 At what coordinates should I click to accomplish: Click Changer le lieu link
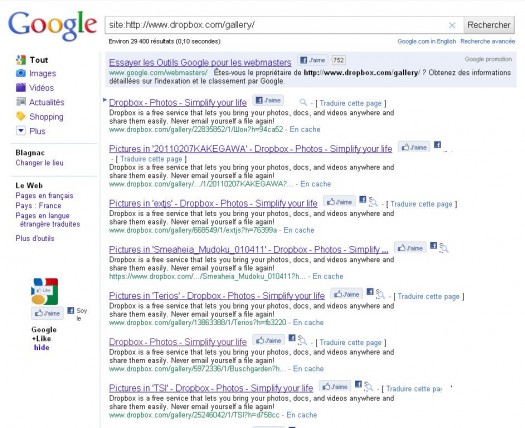[40, 163]
